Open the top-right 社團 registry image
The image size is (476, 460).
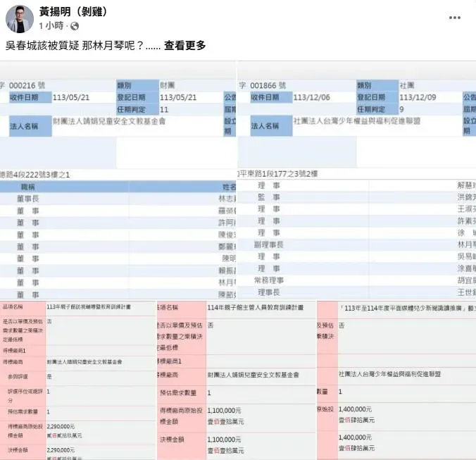coord(356,180)
